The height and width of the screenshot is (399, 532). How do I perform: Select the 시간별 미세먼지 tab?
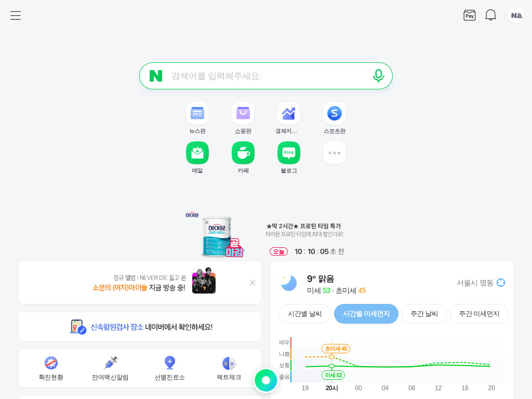[x=366, y=314]
